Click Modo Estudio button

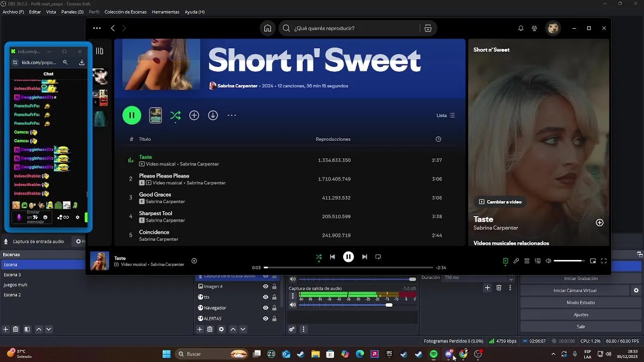tap(581, 303)
